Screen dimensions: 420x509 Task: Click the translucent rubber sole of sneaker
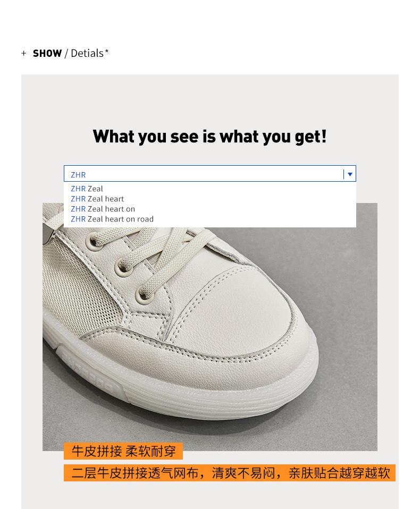click(x=182, y=386)
